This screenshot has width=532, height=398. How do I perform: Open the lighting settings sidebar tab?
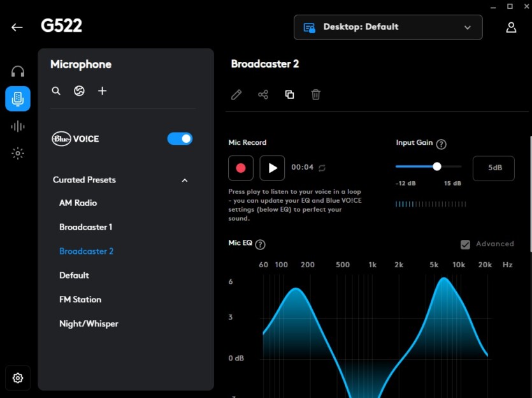(18, 154)
